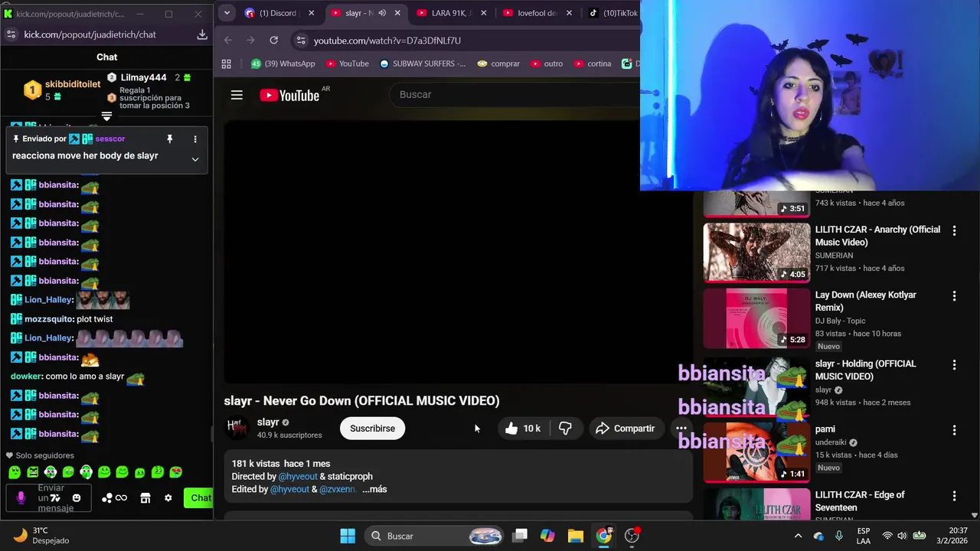Open Kick chat settings gear
The image size is (980, 551).
click(x=168, y=498)
